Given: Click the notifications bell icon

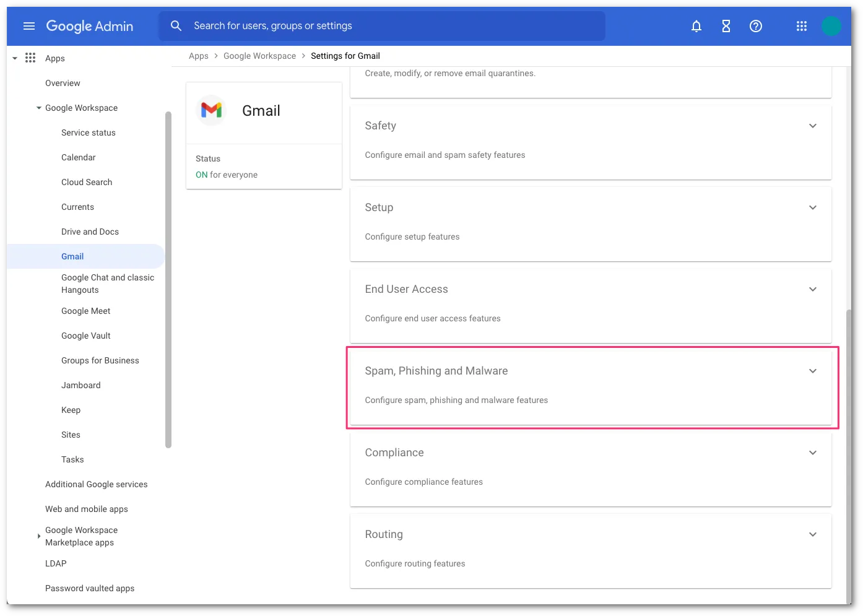Looking at the screenshot, I should (696, 26).
